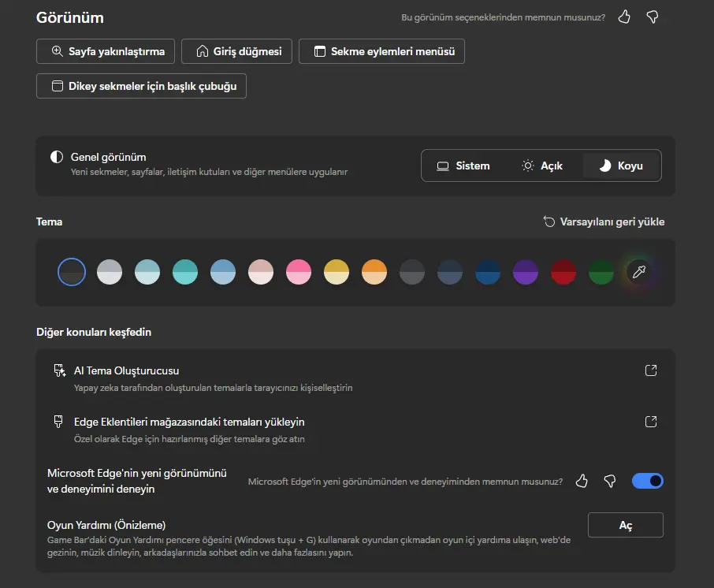The height and width of the screenshot is (588, 714).
Task: Jump to Dikey sekmeler için başlık çubuğu
Action: (x=141, y=86)
